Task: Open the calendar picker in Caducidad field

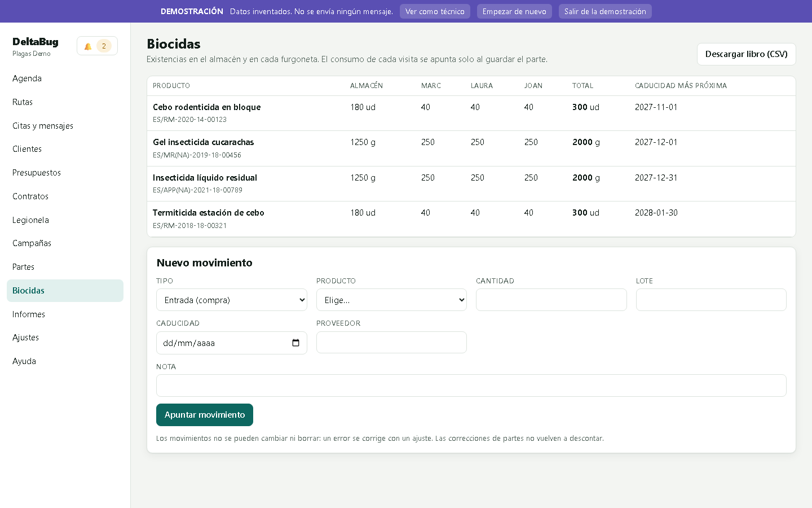Action: point(295,343)
